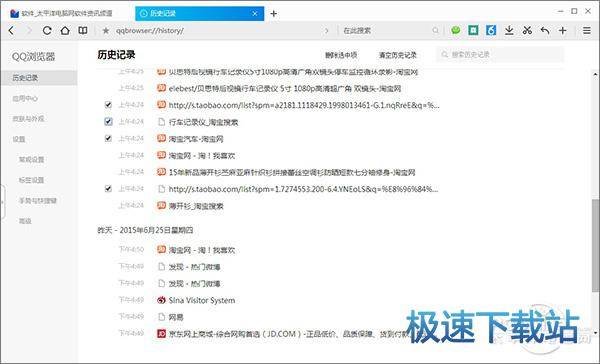The height and width of the screenshot is (364, 600).
Task: Click the Taobao favicon beside 淘宝汽车-淘宝网
Action: 161,139
